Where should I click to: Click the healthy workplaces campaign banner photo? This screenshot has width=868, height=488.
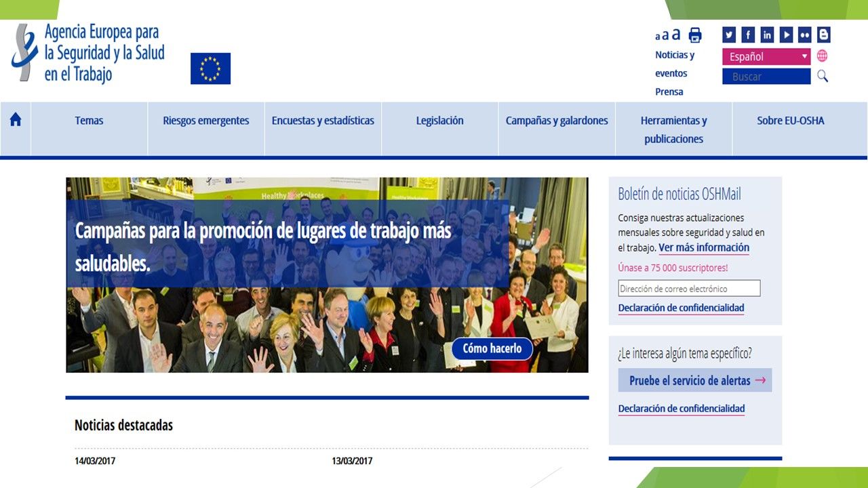[327, 275]
